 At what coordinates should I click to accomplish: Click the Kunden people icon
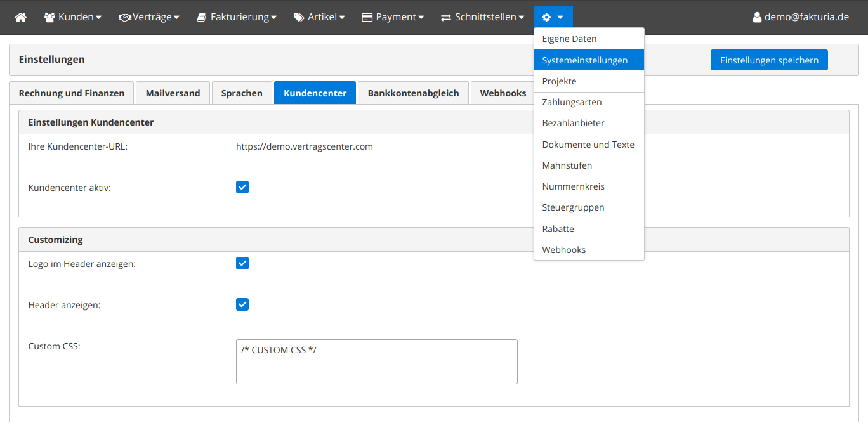pyautogui.click(x=49, y=17)
